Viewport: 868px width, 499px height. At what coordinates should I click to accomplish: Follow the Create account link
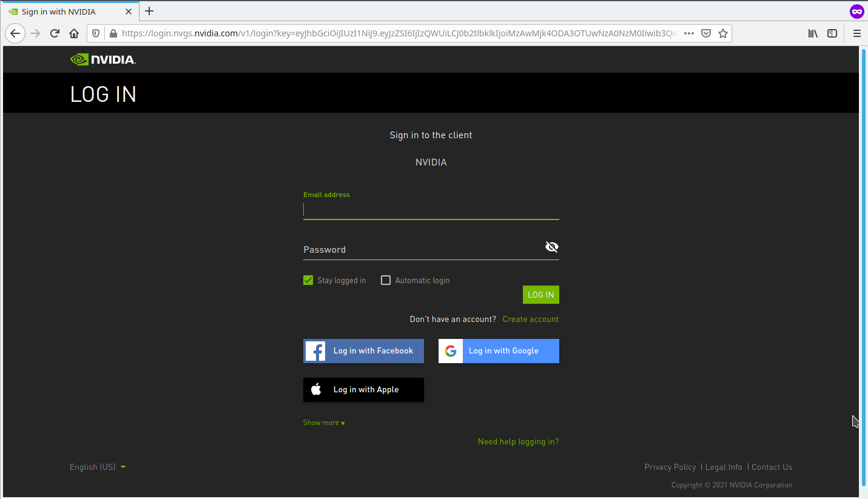point(530,319)
